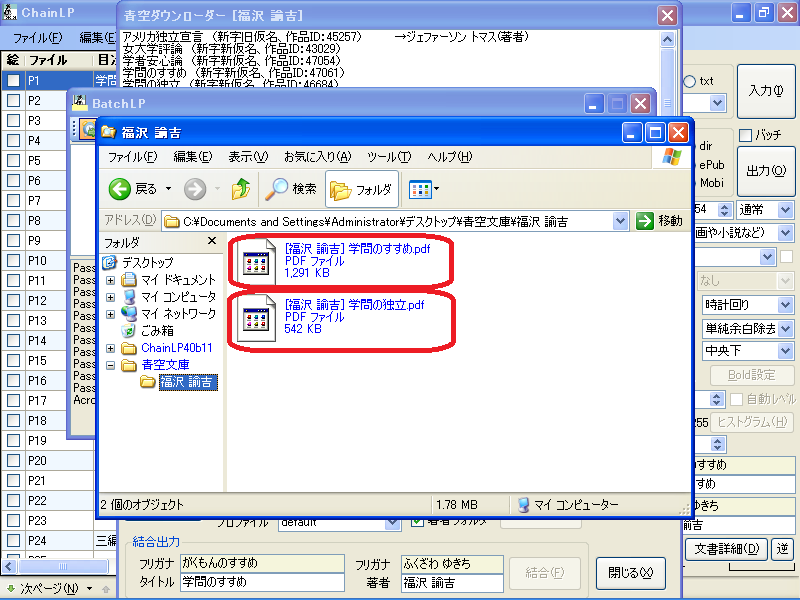The height and width of the screenshot is (600, 800).
Task: Enable the バッチ (batch) checkbox
Action: [x=745, y=135]
